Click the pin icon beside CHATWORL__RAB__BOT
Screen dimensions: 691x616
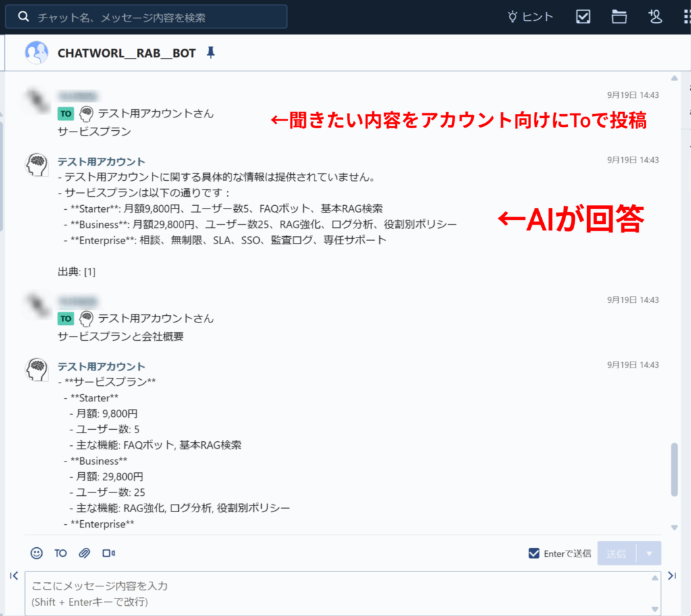211,53
